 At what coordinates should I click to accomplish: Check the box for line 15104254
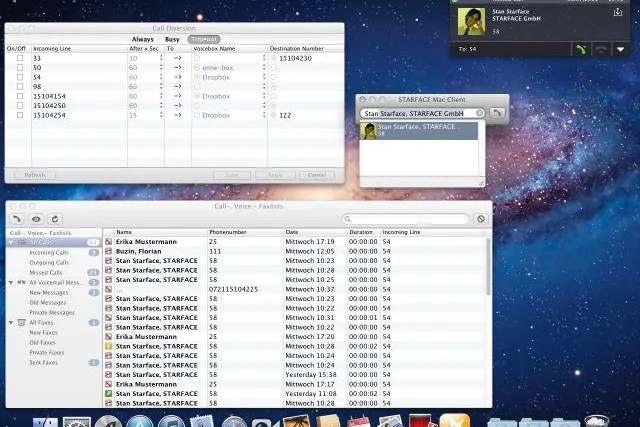(x=20, y=115)
